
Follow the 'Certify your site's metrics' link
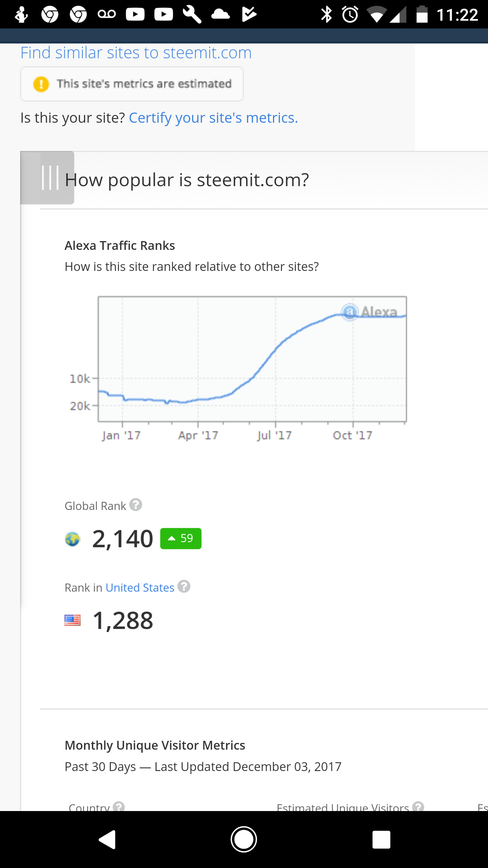pyautogui.click(x=213, y=118)
